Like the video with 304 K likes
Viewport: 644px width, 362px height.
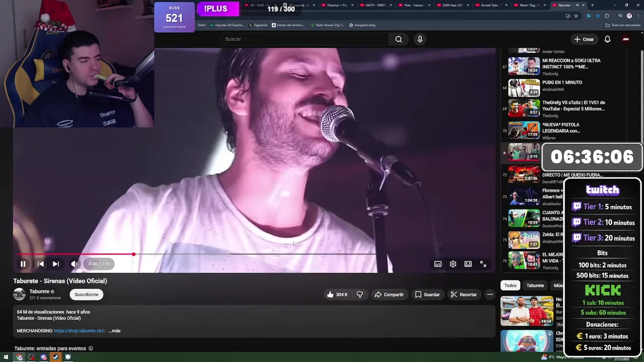coord(337,295)
